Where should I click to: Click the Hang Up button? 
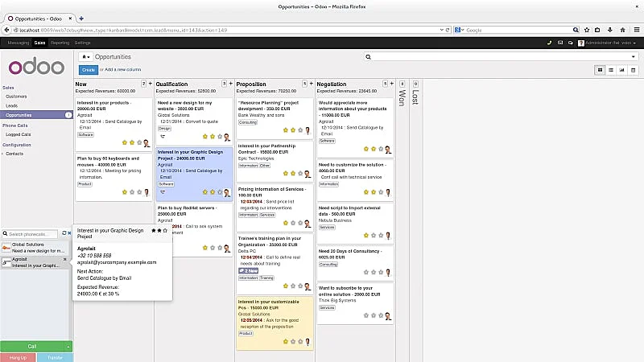[x=18, y=357]
